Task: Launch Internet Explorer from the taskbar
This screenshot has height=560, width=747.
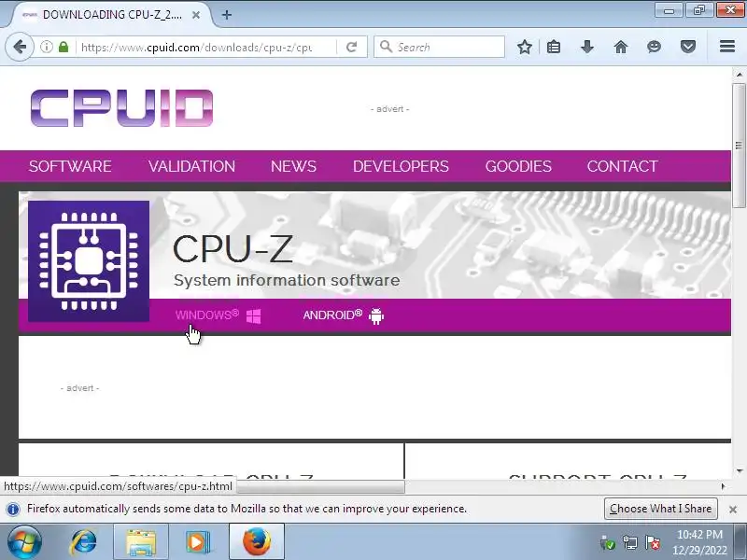Action: point(84,542)
